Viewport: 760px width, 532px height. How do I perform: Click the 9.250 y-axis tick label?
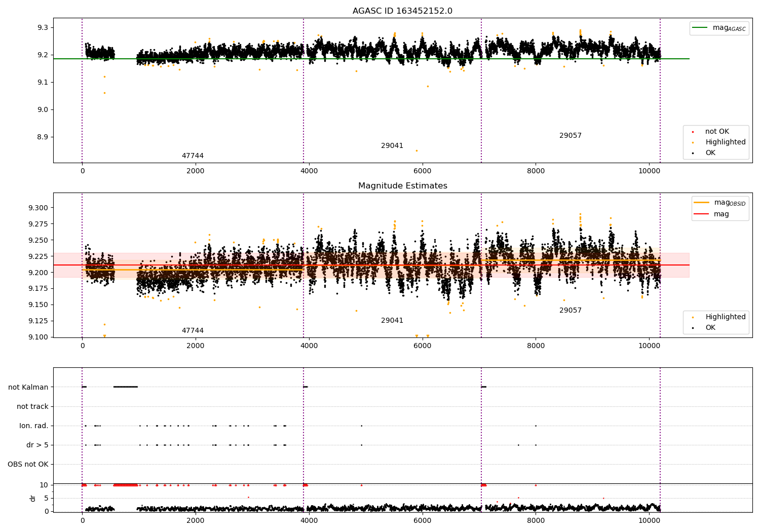point(39,240)
